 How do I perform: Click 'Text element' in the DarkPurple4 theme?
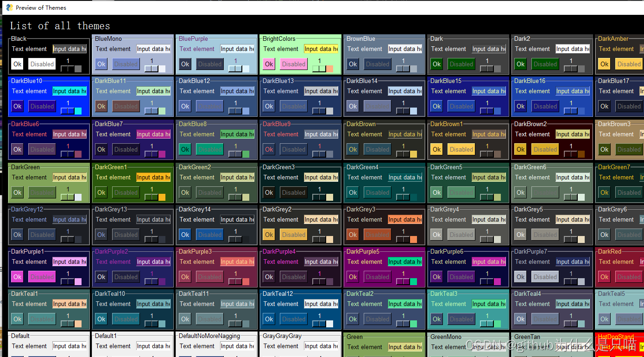click(281, 261)
